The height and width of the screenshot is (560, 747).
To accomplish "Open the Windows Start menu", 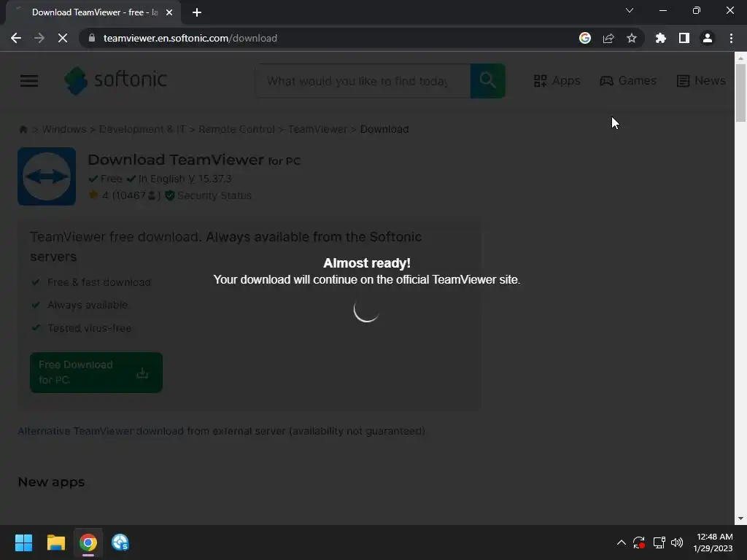I will [x=23, y=542].
